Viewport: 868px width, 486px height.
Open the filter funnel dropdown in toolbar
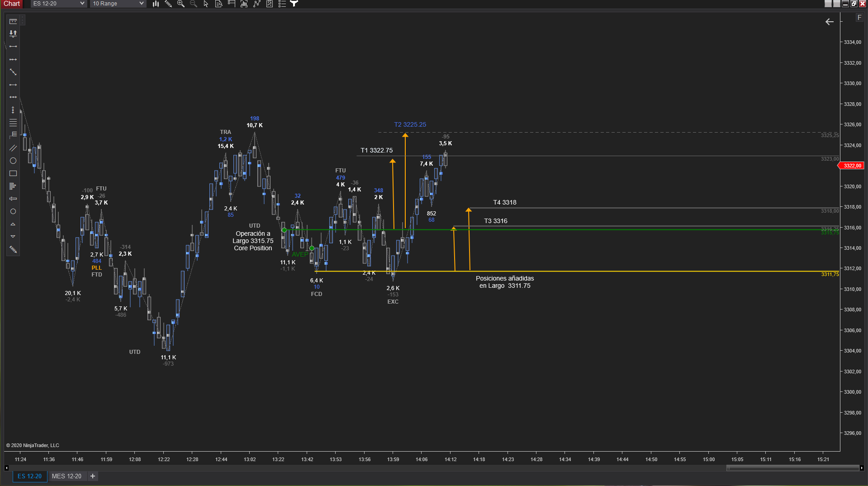click(294, 4)
